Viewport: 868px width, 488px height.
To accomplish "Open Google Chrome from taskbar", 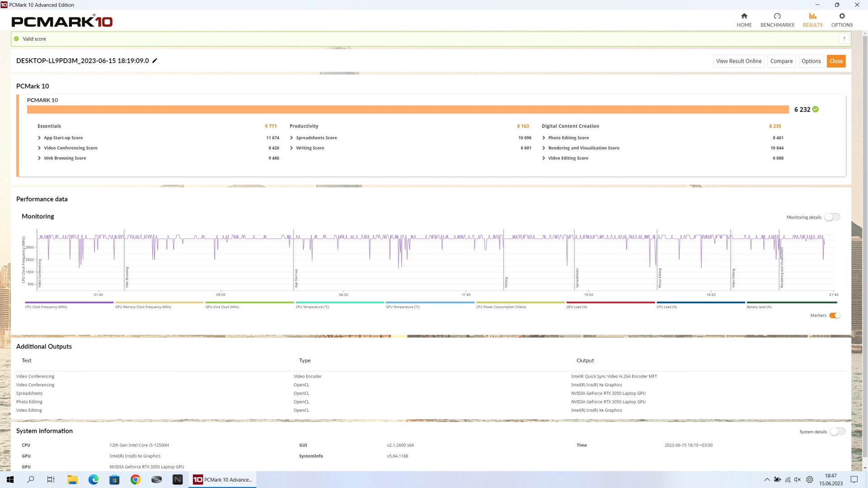I will point(135,479).
